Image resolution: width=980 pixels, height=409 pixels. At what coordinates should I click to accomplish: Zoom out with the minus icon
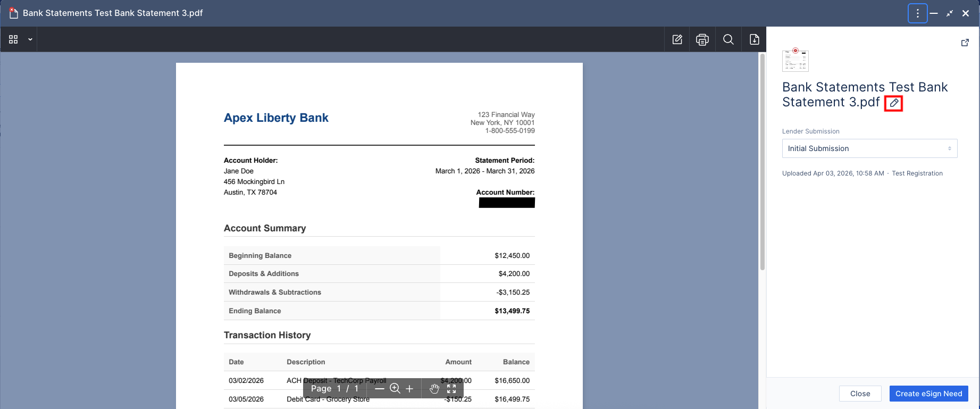point(379,389)
